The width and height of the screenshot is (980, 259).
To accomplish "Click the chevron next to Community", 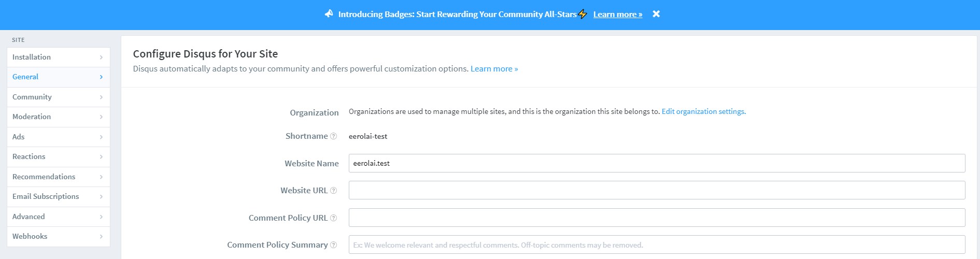I will point(101,97).
